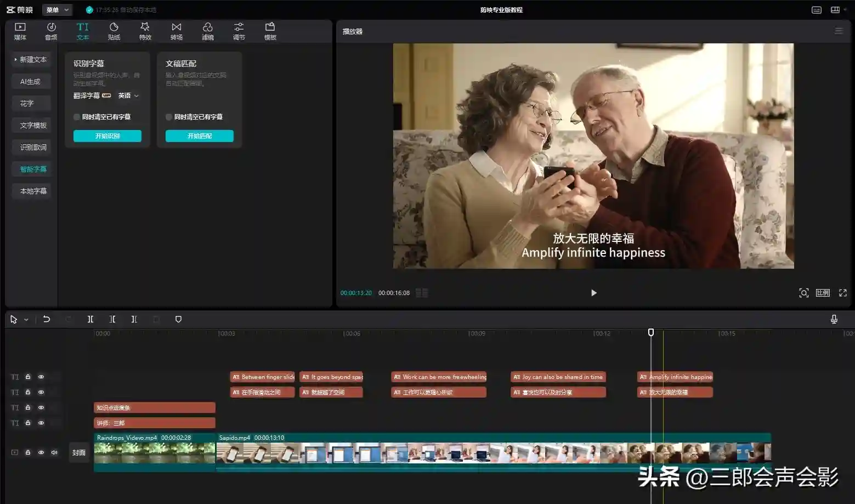Open the 滤镜 (Filters) panel

pos(207,31)
